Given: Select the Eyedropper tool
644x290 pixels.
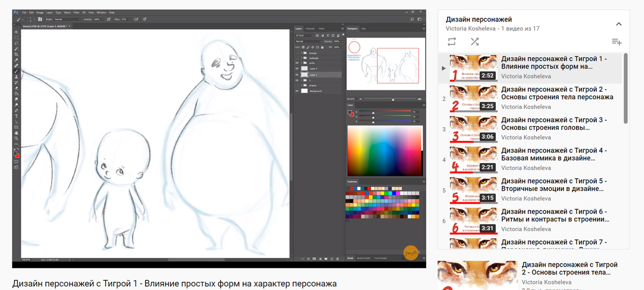Looking at the screenshot, I should click(16, 60).
